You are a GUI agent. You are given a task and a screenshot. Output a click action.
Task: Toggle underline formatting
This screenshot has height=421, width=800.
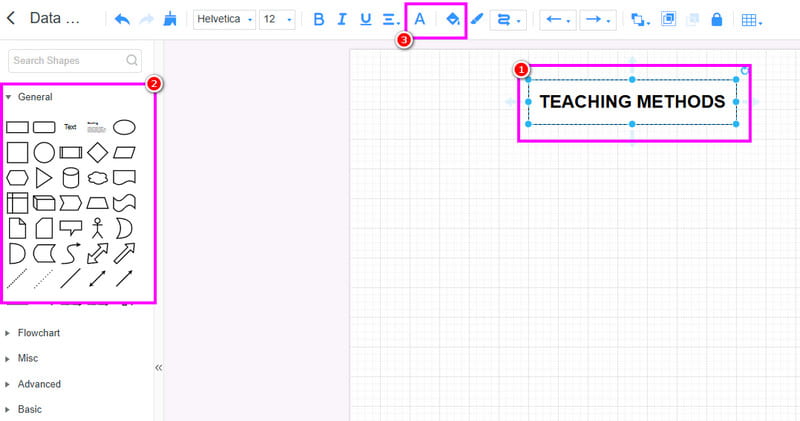pos(365,19)
